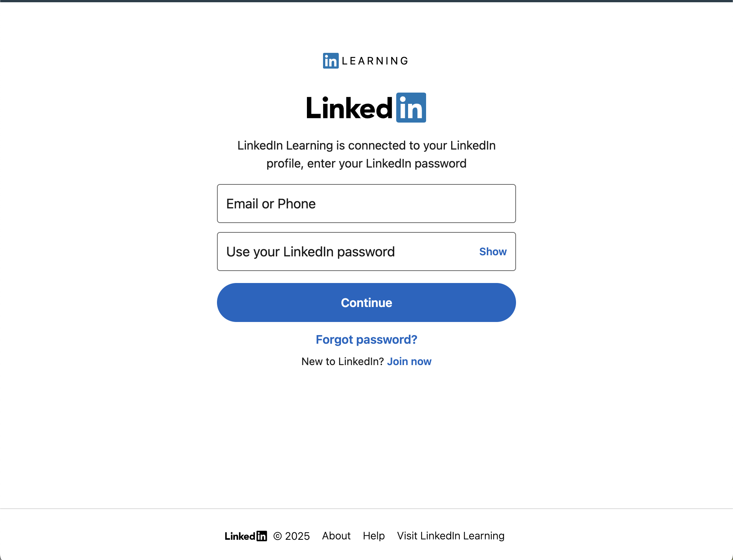
Task: Click the footer black "in" square icon
Action: 262,536
